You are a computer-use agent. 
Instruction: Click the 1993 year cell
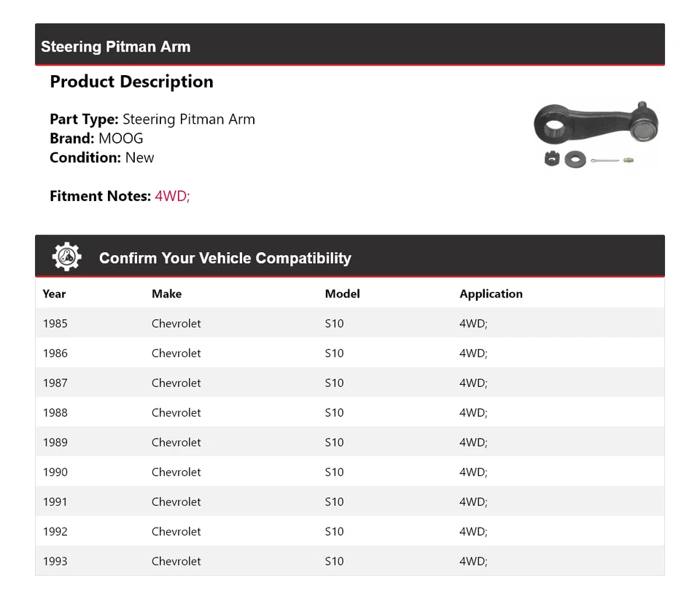55,562
